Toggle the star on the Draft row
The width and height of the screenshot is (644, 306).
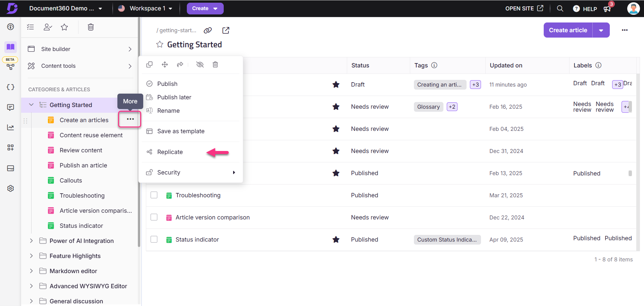tap(336, 85)
